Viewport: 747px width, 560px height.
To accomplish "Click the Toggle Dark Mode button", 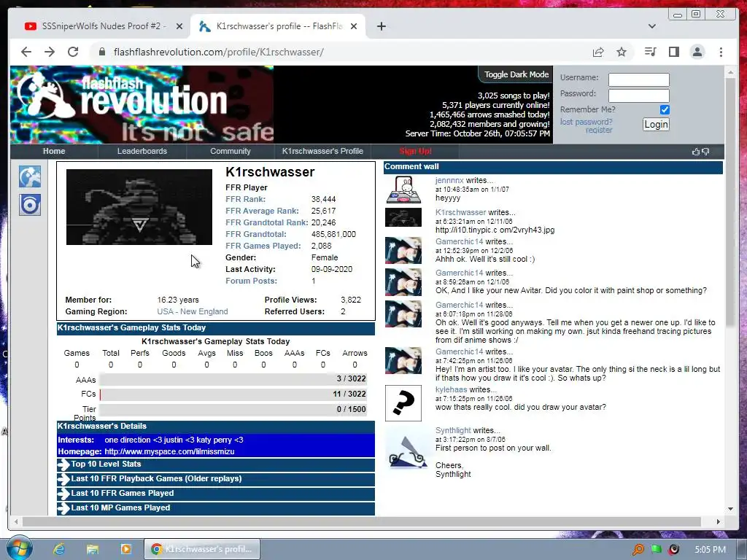I will point(516,74).
